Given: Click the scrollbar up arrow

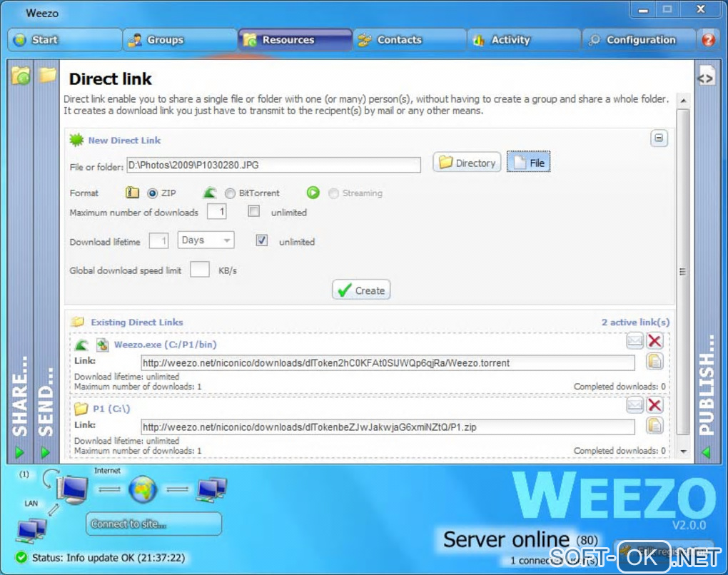Looking at the screenshot, I should click(683, 101).
